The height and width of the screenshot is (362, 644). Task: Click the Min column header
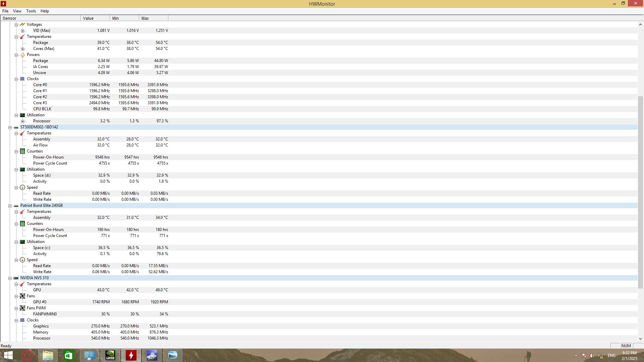[124, 18]
